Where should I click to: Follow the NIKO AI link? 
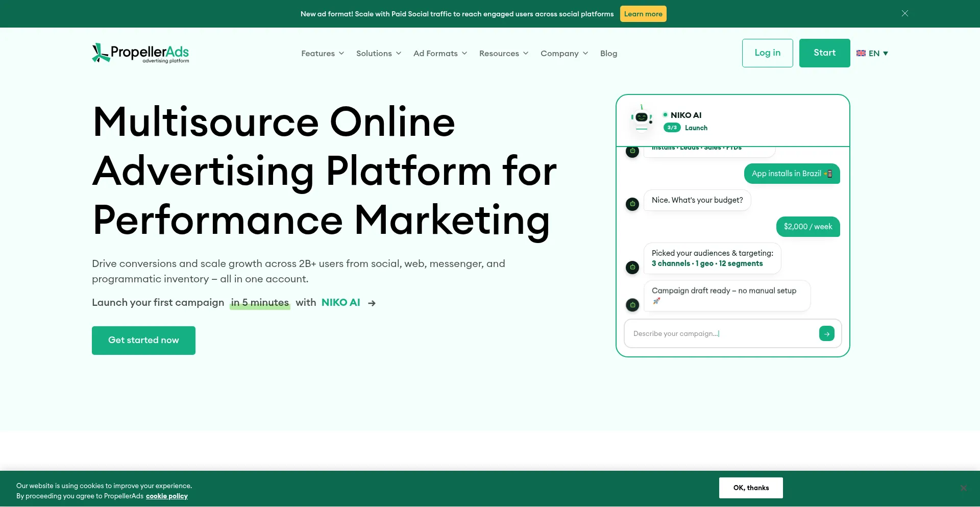(341, 303)
